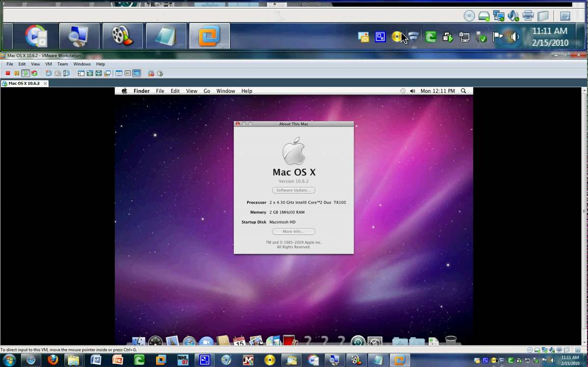The height and width of the screenshot is (367, 588).
Task: Open the Trash in the Mac dock
Action: point(451,340)
